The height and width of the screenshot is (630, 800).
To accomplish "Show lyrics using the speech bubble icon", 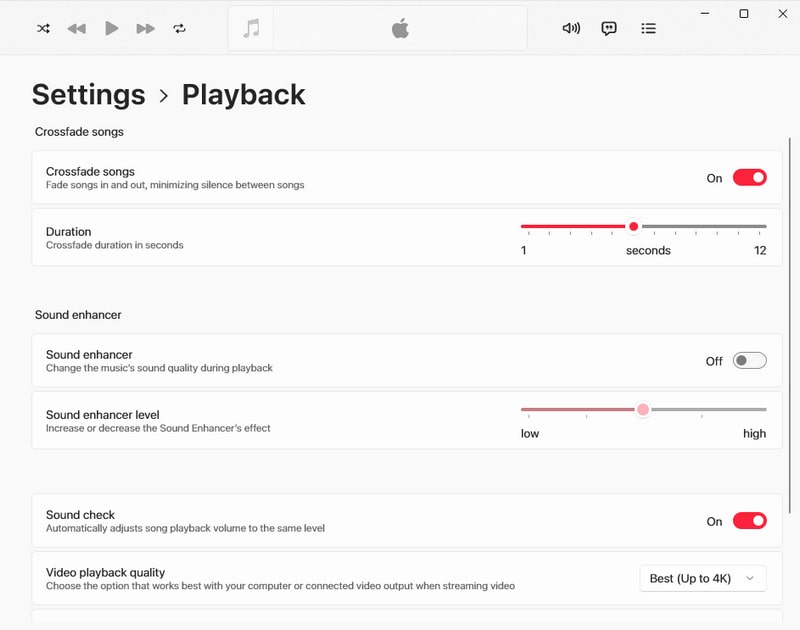I will click(x=609, y=28).
